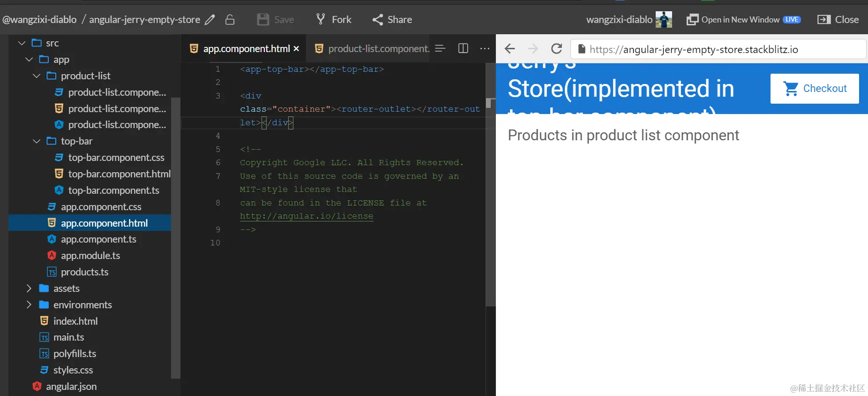Click the angular-jerry-empty-store project name
Image resolution: width=868 pixels, height=396 pixels.
(x=145, y=20)
